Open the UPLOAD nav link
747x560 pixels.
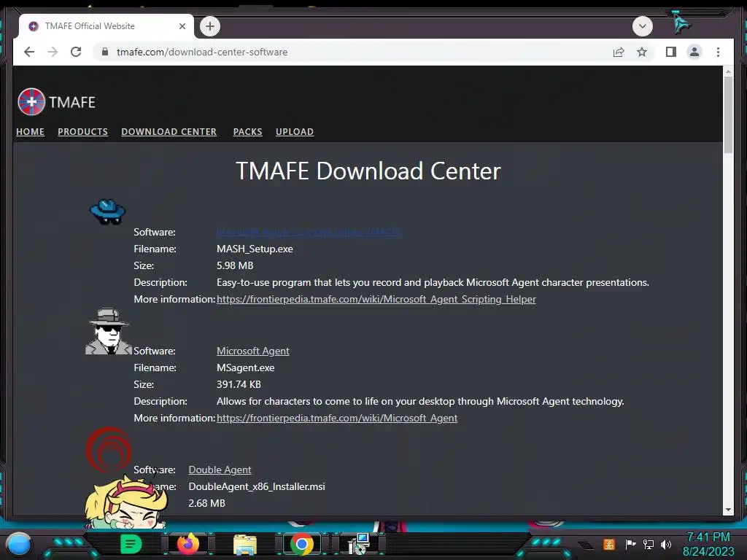coord(295,131)
